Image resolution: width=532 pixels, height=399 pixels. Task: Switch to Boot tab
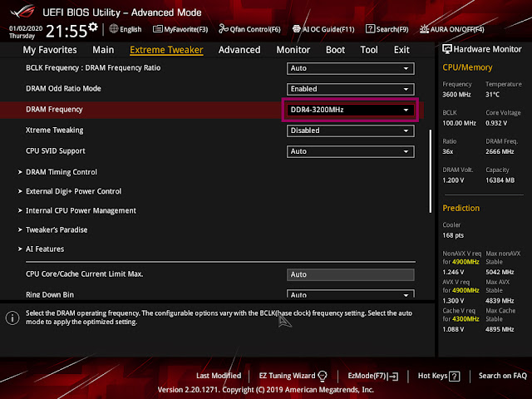pyautogui.click(x=335, y=50)
